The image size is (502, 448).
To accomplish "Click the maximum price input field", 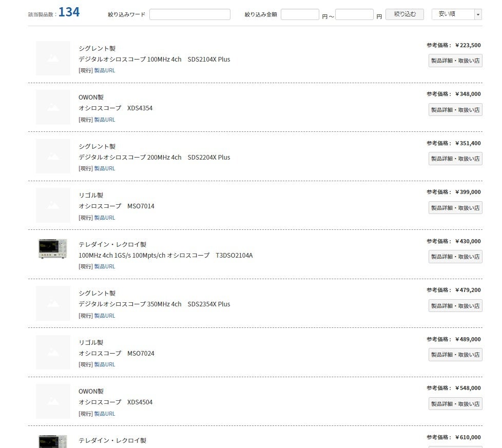I will coord(354,14).
